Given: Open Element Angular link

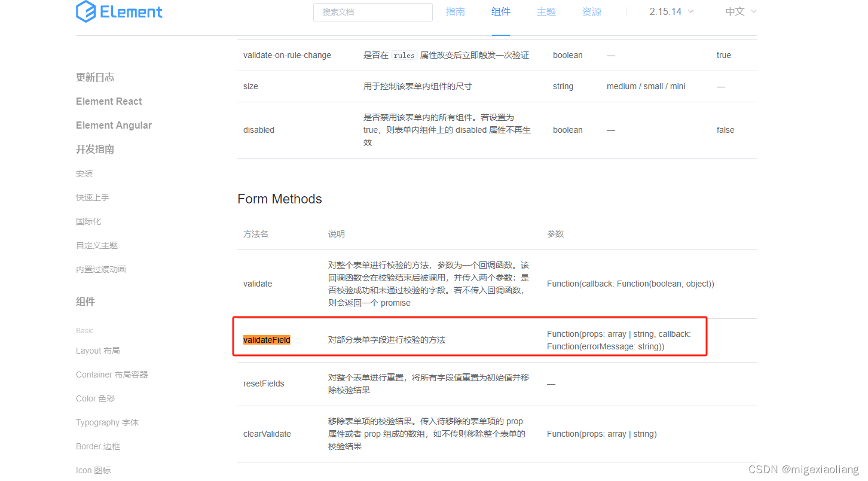Looking at the screenshot, I should [x=114, y=125].
